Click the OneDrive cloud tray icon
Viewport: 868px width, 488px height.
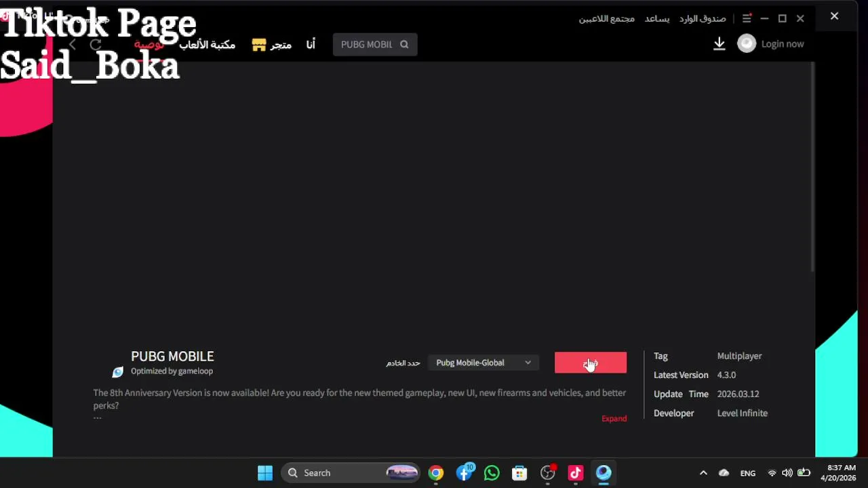pyautogui.click(x=724, y=473)
